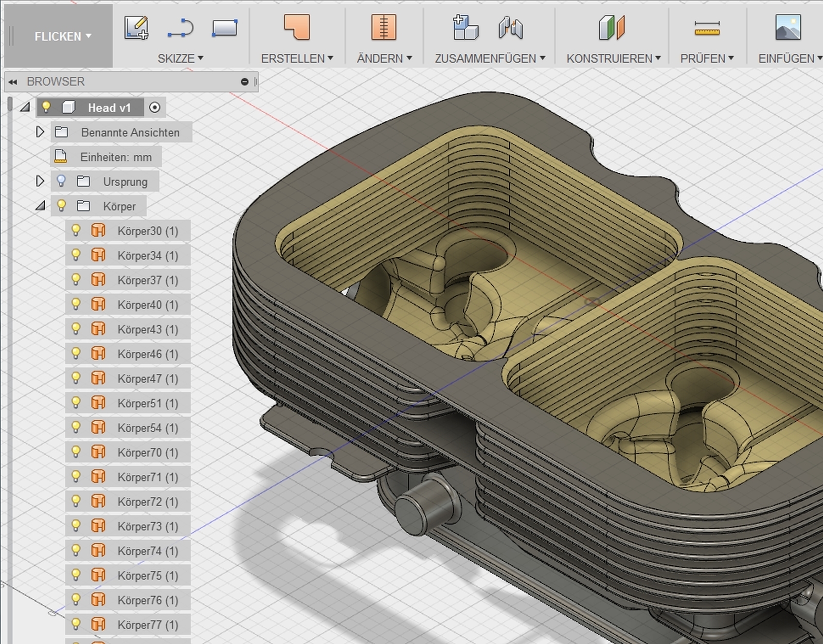Collapse the Körper folder

click(40, 206)
